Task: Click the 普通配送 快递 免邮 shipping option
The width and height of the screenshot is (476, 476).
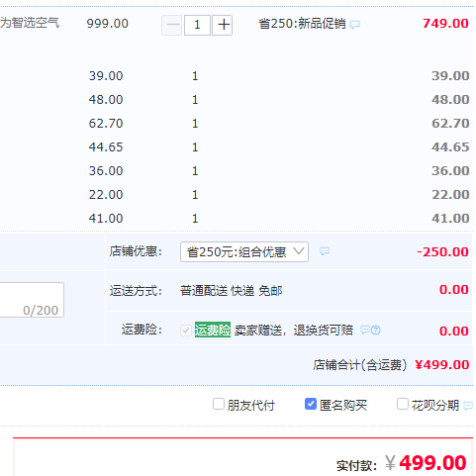Action: point(232,291)
